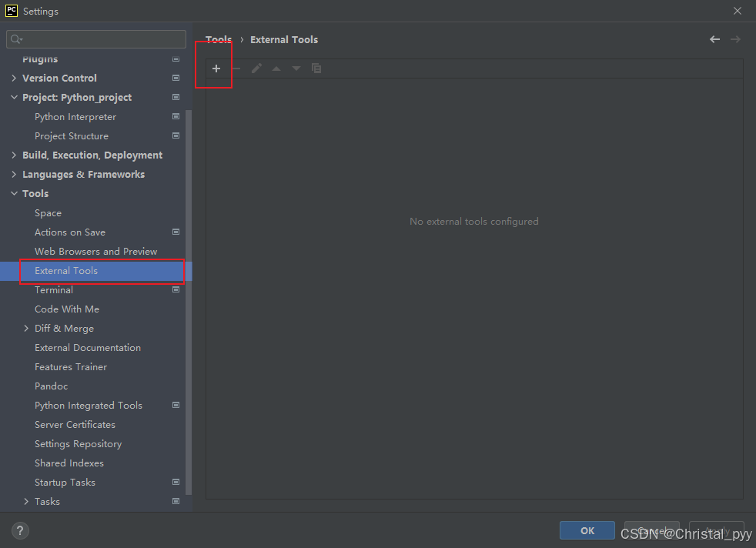Click the copy tool icon
Screen dimensions: 756x548
pos(316,68)
